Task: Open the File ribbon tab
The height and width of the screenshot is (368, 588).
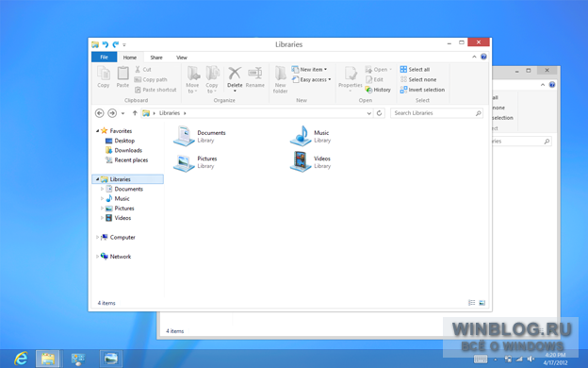Action: [105, 57]
